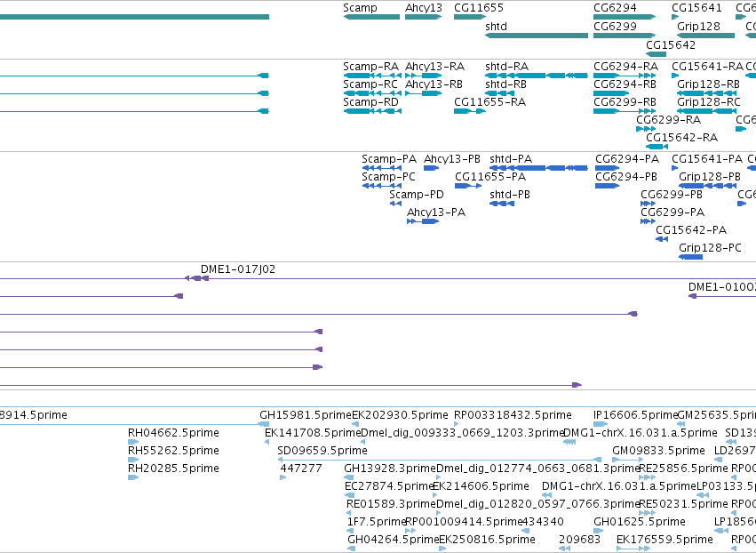This screenshot has width=756, height=553.
Task: Click the RH04662.5prime EST label
Action: (173, 433)
